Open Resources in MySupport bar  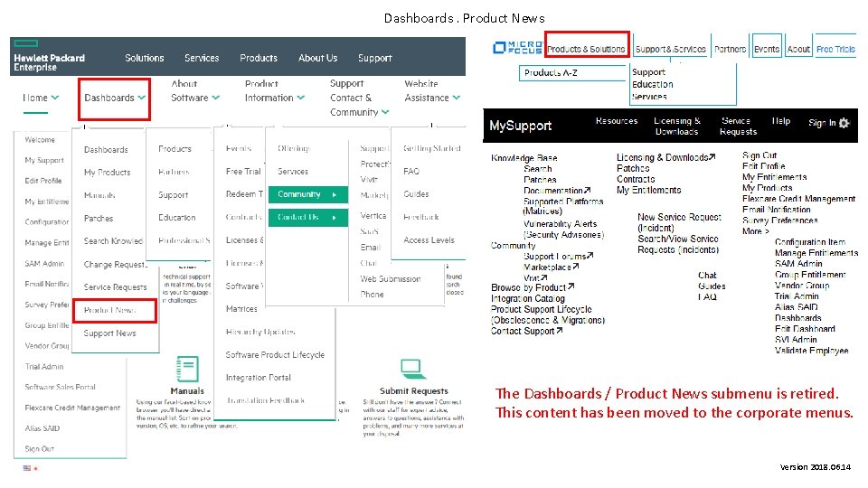(617, 120)
